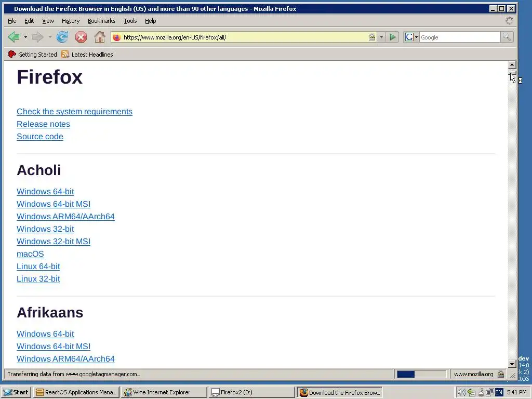Open Check the system requirements link
Image resolution: width=532 pixels, height=399 pixels.
pos(74,111)
